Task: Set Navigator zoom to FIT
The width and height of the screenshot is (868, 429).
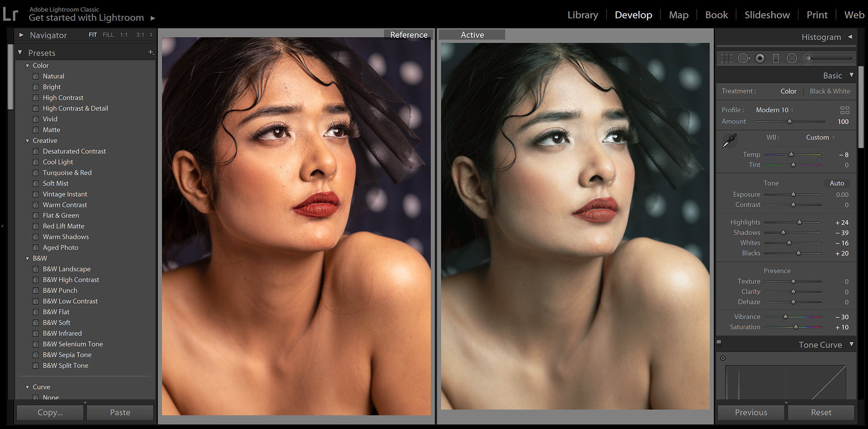Action: 93,35
